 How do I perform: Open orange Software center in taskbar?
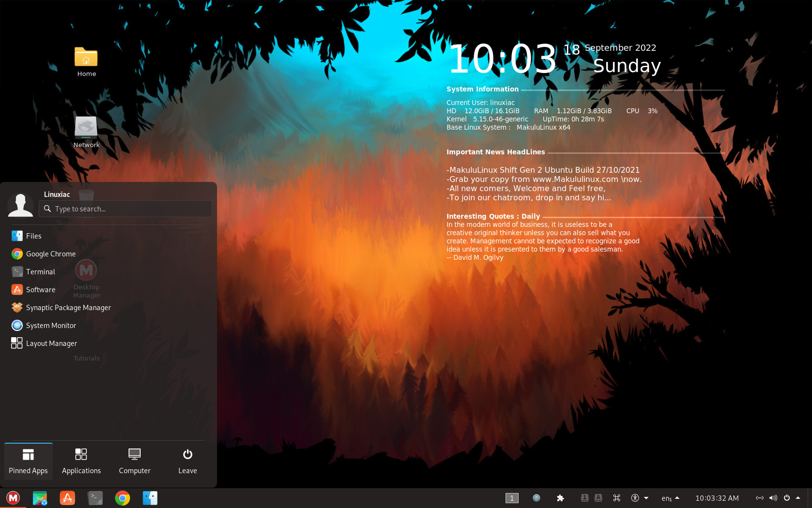(x=67, y=498)
